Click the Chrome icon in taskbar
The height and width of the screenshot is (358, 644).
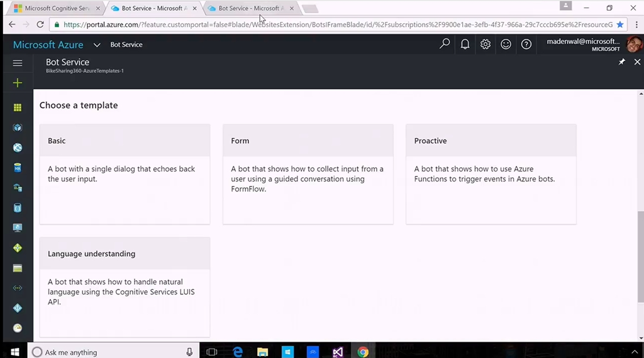point(363,352)
